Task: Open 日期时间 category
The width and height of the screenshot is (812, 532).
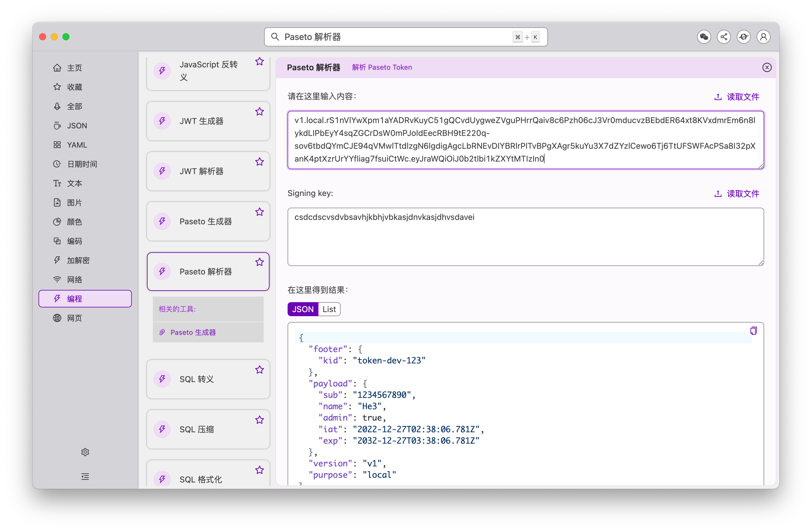Action: (x=85, y=164)
